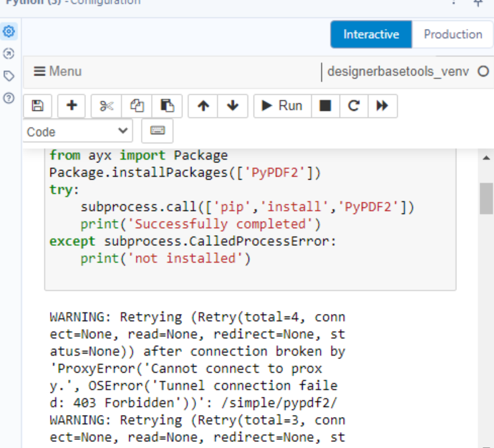Screen dimensions: 494x448
Task: Open the command palette keyboard icon
Action: (157, 131)
